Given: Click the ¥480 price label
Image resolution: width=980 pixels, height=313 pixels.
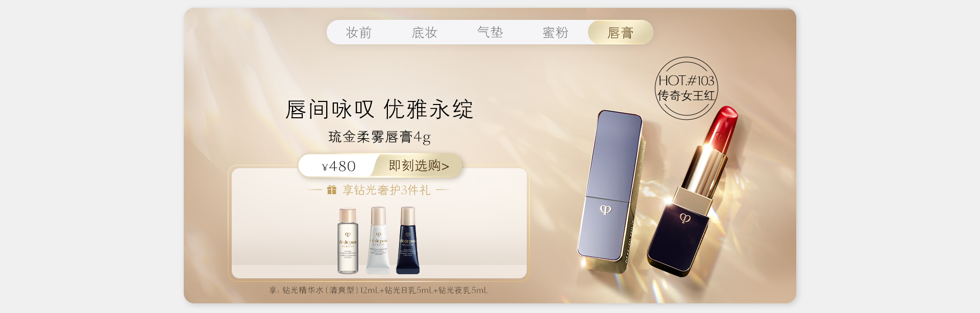Looking at the screenshot, I should coord(338,166).
